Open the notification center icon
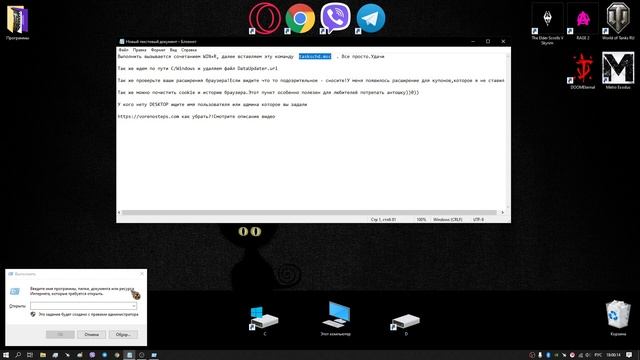Image resolution: width=640 pixels, height=360 pixels. point(629,355)
